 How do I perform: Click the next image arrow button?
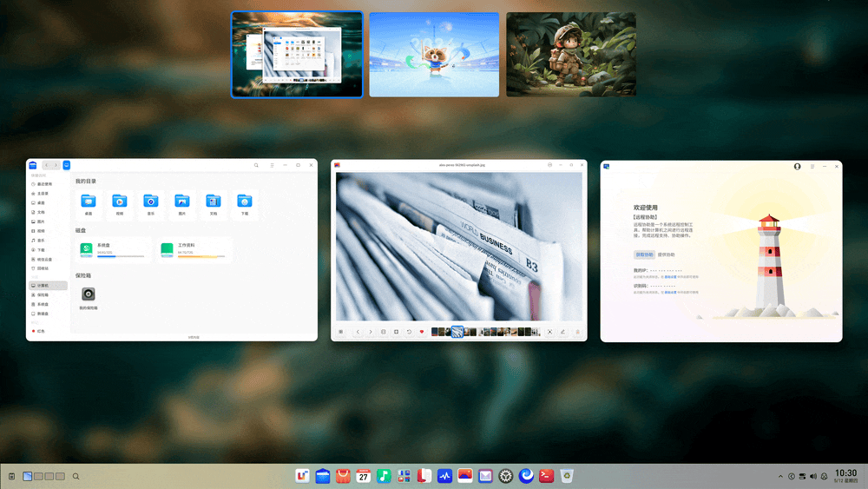371,332
